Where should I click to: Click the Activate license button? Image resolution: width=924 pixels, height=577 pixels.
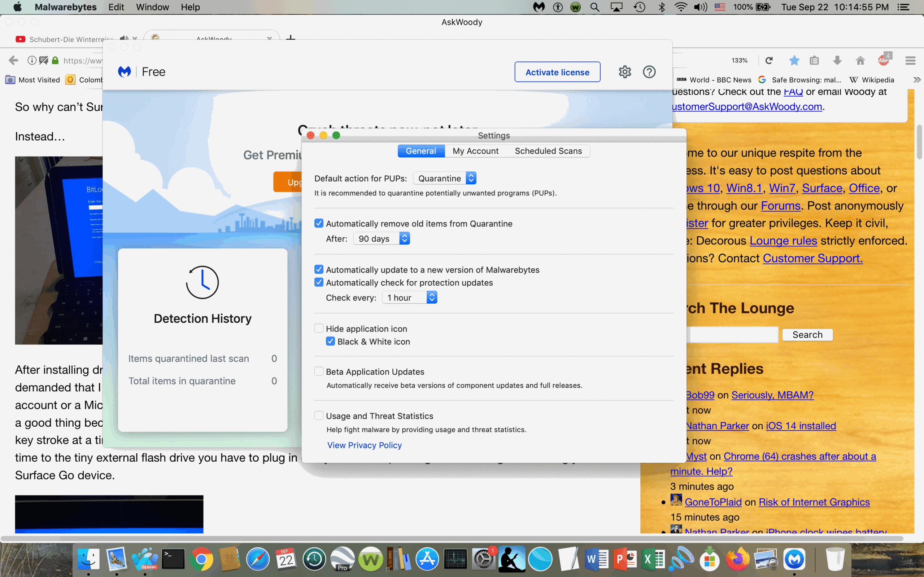(x=557, y=72)
